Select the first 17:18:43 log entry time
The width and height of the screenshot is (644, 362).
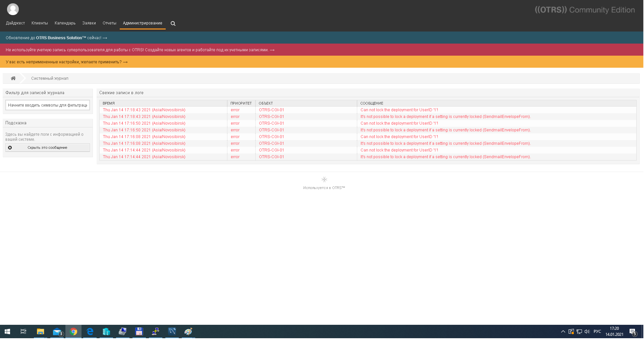point(144,110)
